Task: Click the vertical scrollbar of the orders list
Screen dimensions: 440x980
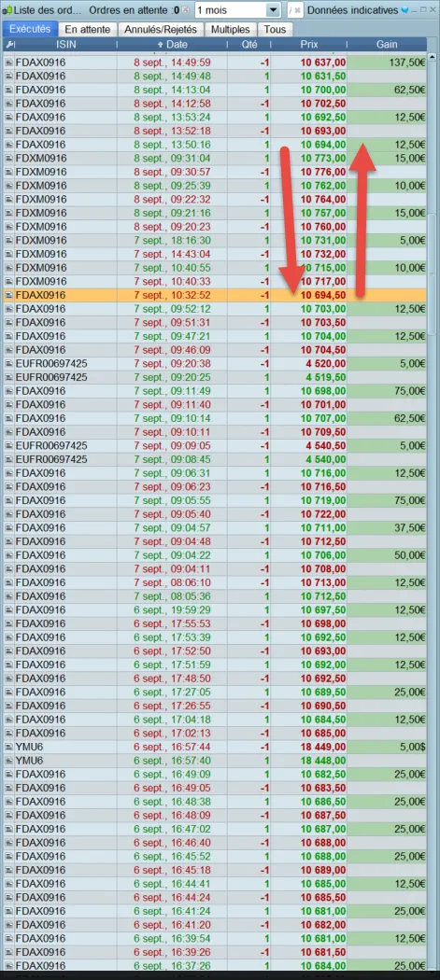Action: (x=432, y=275)
